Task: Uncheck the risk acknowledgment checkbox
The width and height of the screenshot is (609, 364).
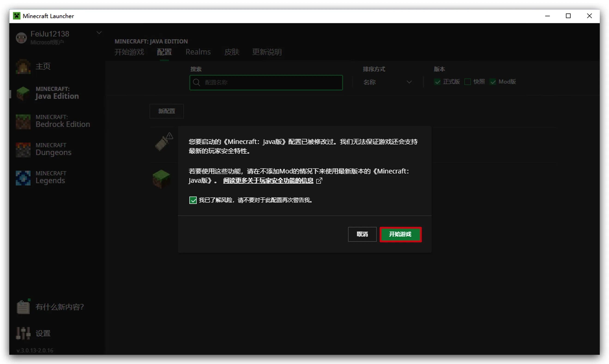Action: click(x=193, y=200)
